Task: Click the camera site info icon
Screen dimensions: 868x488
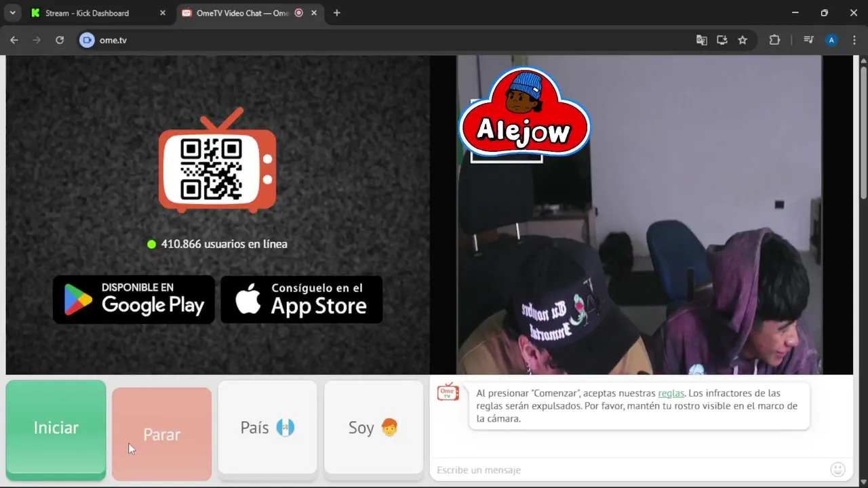Action: (x=87, y=40)
